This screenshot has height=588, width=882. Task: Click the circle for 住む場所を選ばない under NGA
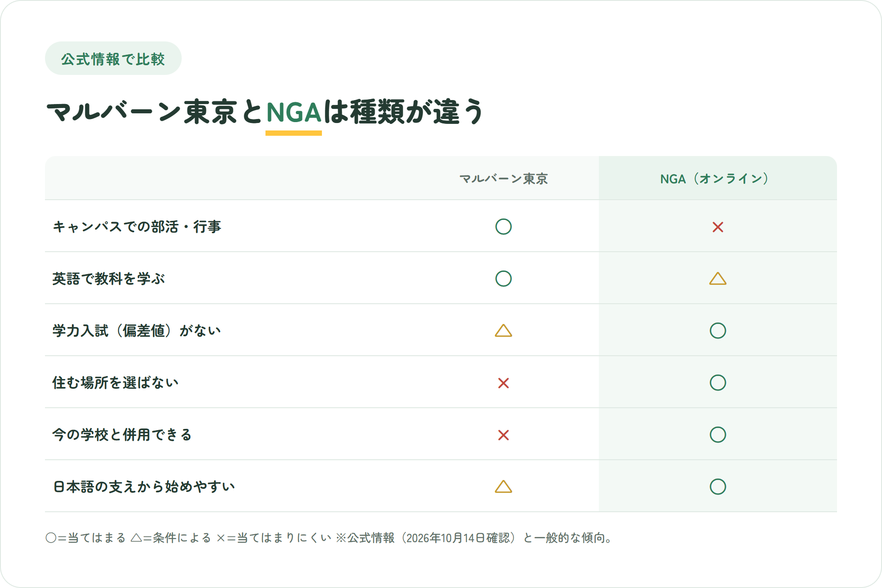tap(718, 383)
